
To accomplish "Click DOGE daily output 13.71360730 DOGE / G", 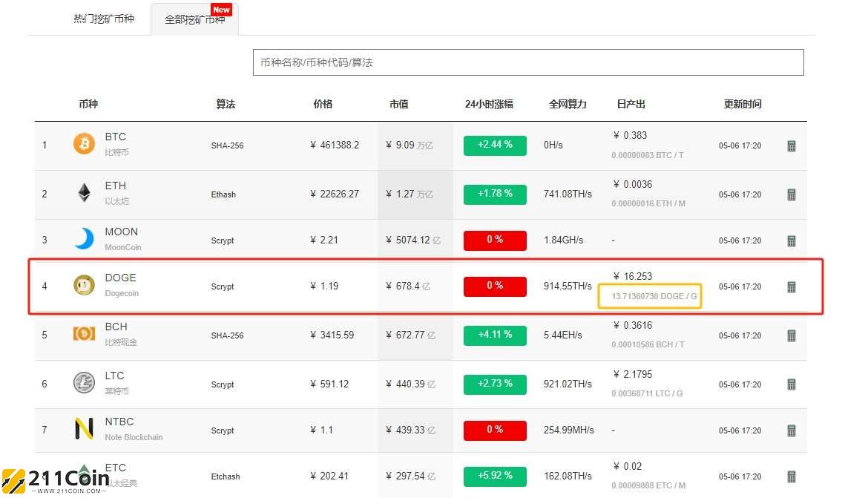I will coord(654,296).
